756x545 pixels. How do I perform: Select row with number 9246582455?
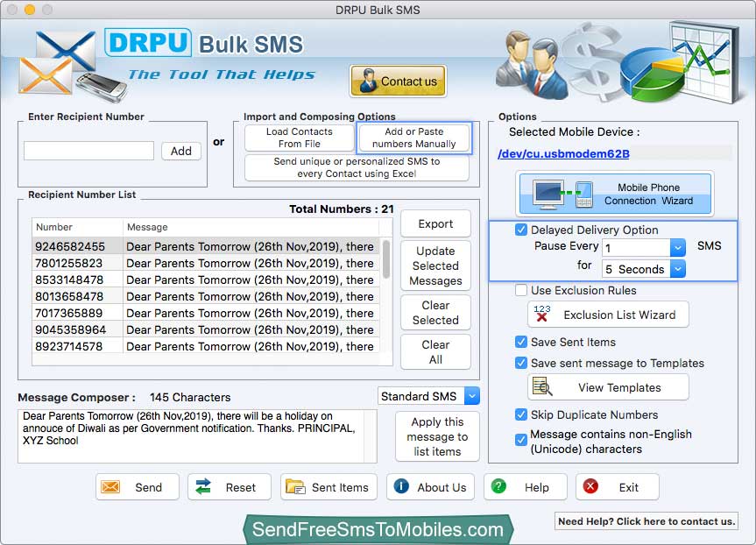(x=207, y=246)
